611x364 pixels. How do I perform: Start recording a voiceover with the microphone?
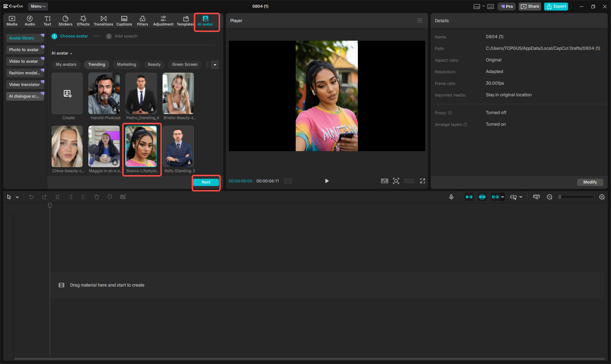[451, 197]
